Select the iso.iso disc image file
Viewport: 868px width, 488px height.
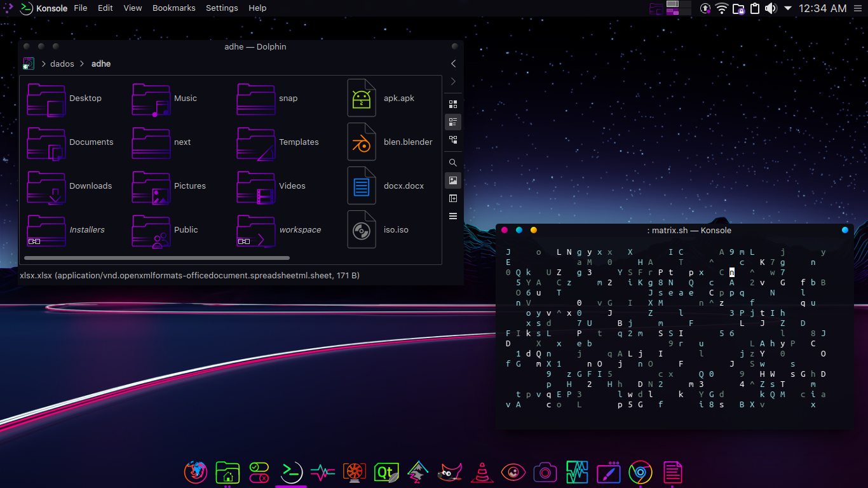click(x=379, y=230)
